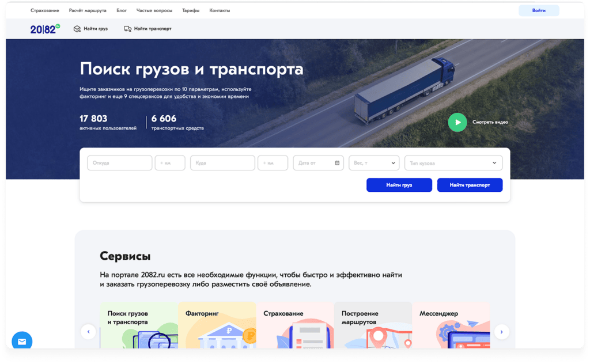590x364 pixels.
Task: Open the blue chat bubble in bottom corner
Action: pos(21,341)
